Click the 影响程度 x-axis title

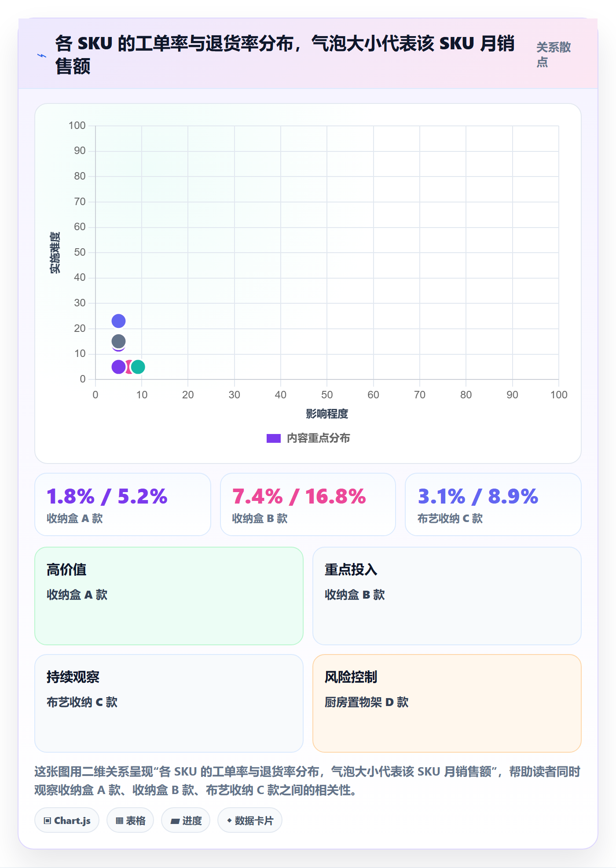tap(327, 414)
